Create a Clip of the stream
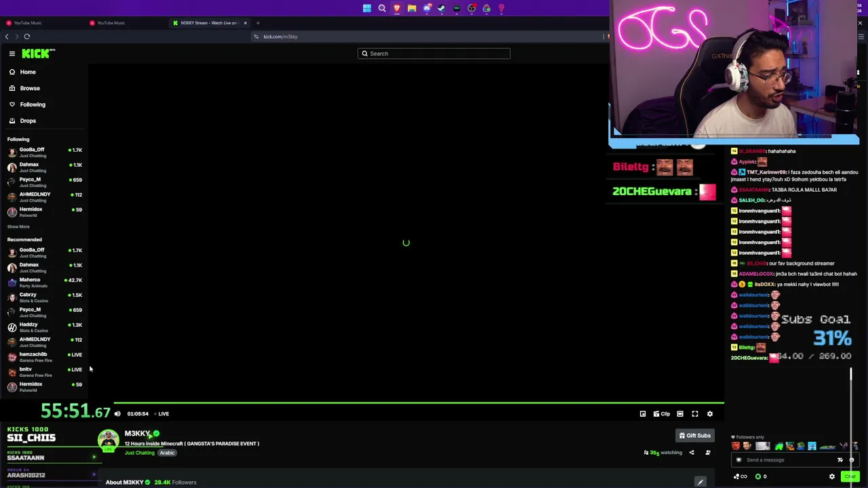Screen dimensions: 868x488 tap(661, 413)
